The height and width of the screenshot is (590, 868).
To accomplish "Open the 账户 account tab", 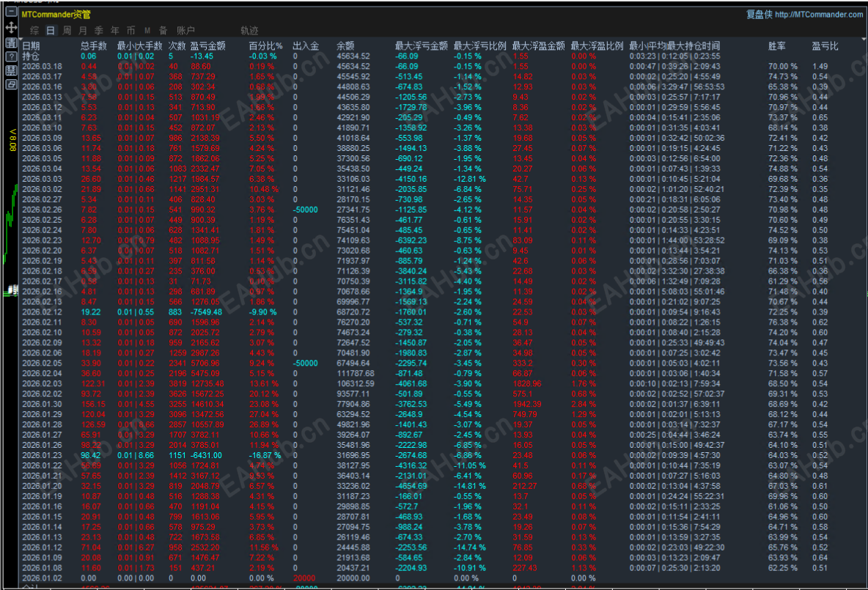I will 186,31.
